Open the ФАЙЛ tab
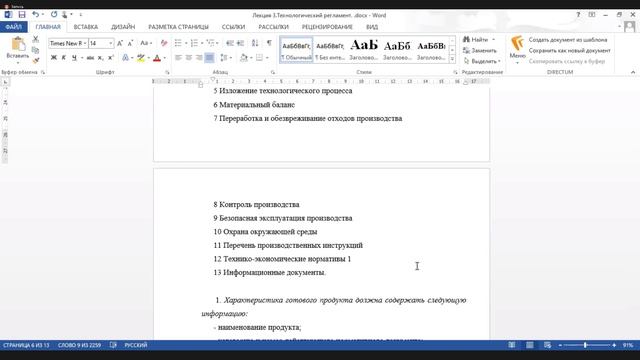Image resolution: width=640 pixels, height=360 pixels. [13, 27]
